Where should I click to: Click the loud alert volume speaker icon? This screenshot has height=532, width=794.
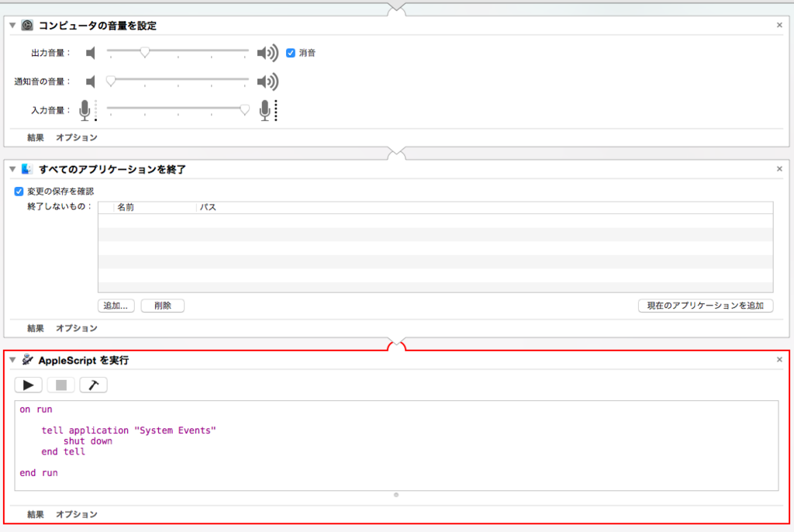[268, 81]
